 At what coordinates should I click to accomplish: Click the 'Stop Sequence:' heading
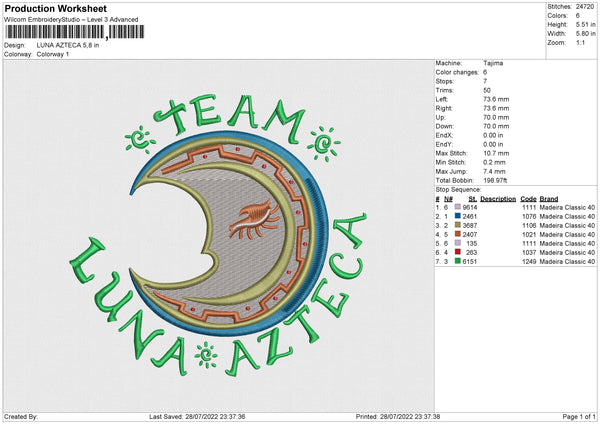pos(458,189)
